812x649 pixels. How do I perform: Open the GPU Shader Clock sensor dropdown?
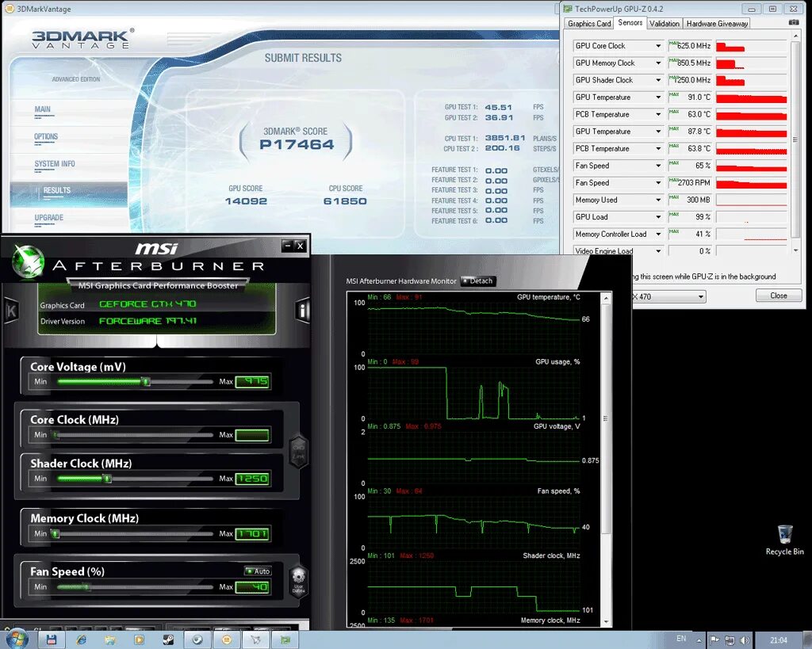(658, 80)
